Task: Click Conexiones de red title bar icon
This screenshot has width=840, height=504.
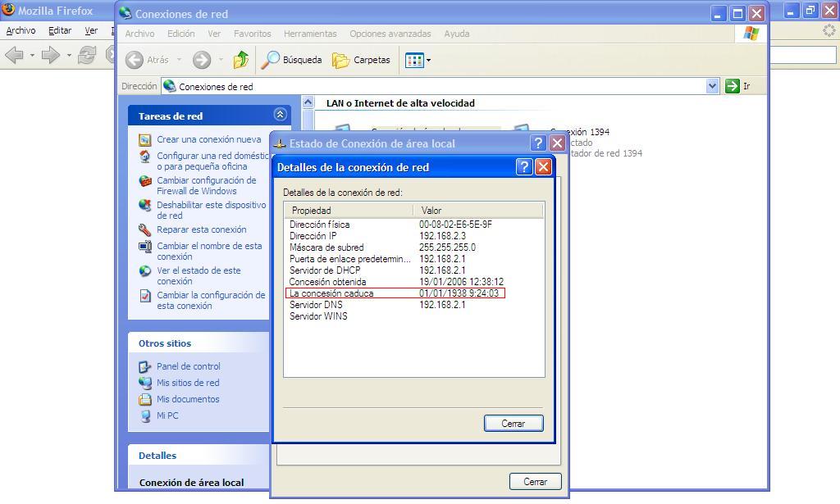Action: (125, 13)
